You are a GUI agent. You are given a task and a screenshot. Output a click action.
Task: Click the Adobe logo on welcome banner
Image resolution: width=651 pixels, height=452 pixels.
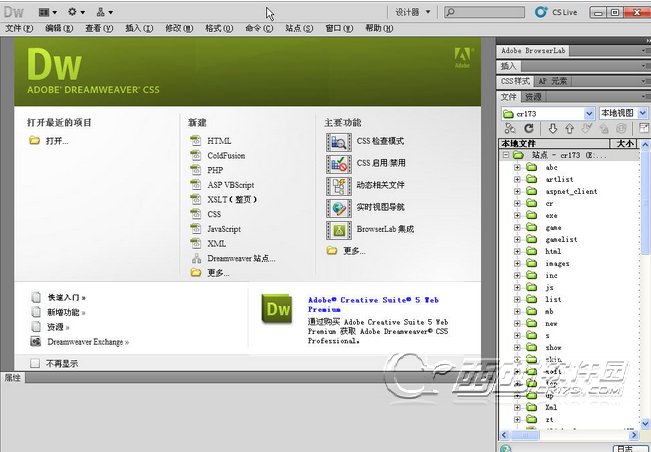pyautogui.click(x=463, y=57)
